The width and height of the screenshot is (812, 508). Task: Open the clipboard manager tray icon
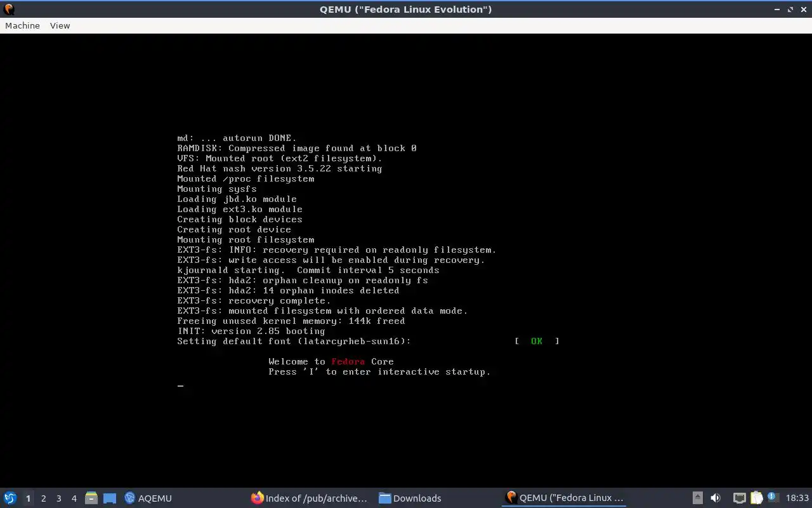756,498
